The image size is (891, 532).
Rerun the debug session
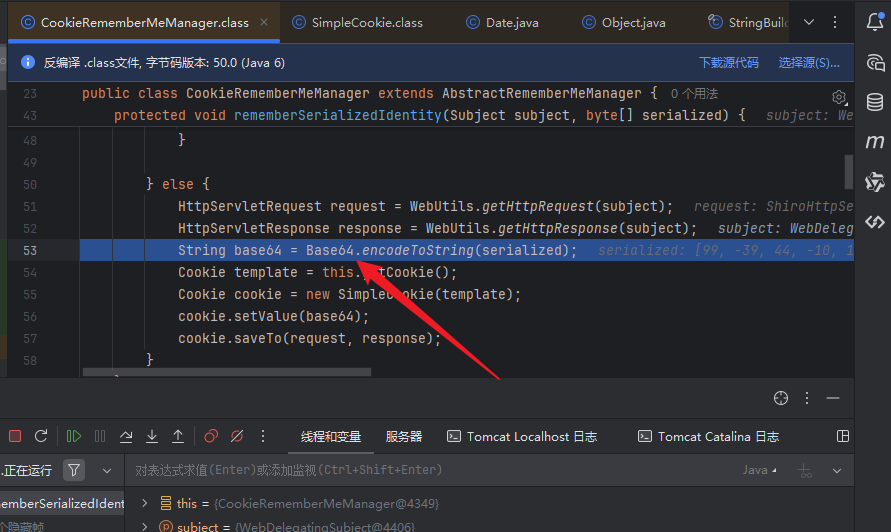click(x=41, y=436)
